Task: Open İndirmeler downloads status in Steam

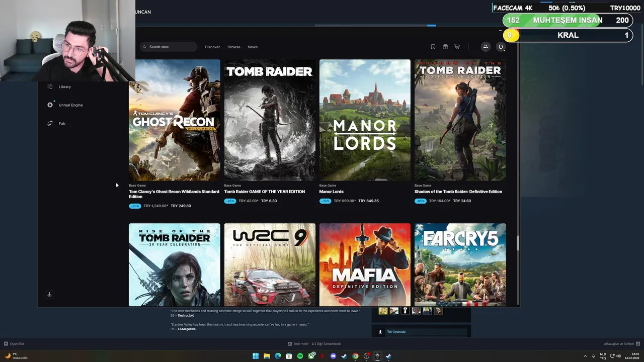Action: [x=314, y=344]
